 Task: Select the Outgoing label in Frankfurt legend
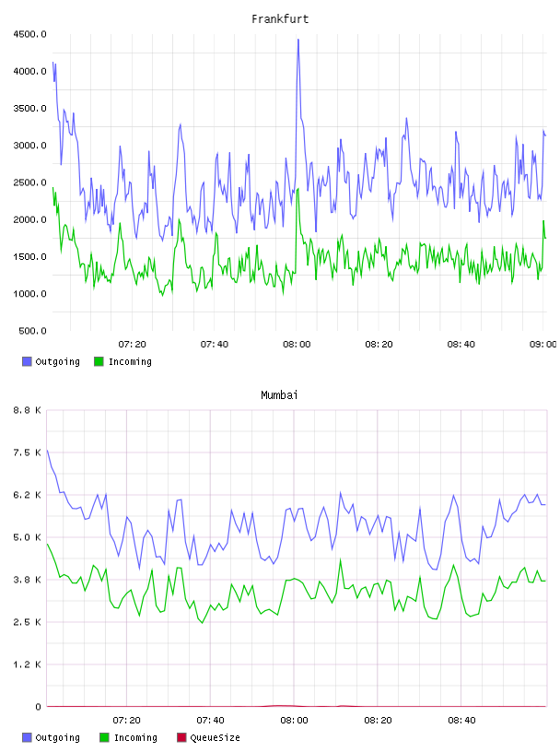coord(57,362)
